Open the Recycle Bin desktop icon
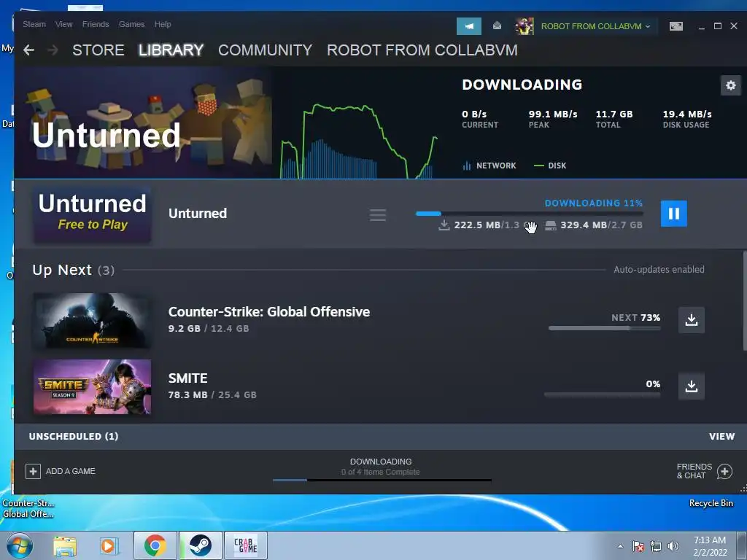This screenshot has width=747, height=560. (711, 503)
